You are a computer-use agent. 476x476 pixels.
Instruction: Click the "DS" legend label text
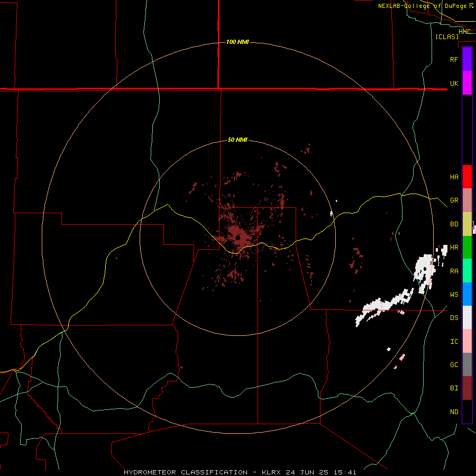point(454,318)
